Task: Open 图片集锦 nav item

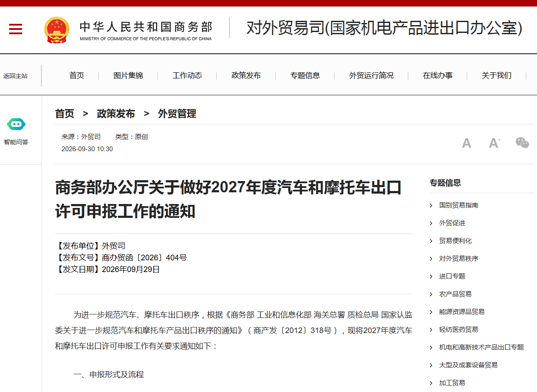Action: coord(128,75)
